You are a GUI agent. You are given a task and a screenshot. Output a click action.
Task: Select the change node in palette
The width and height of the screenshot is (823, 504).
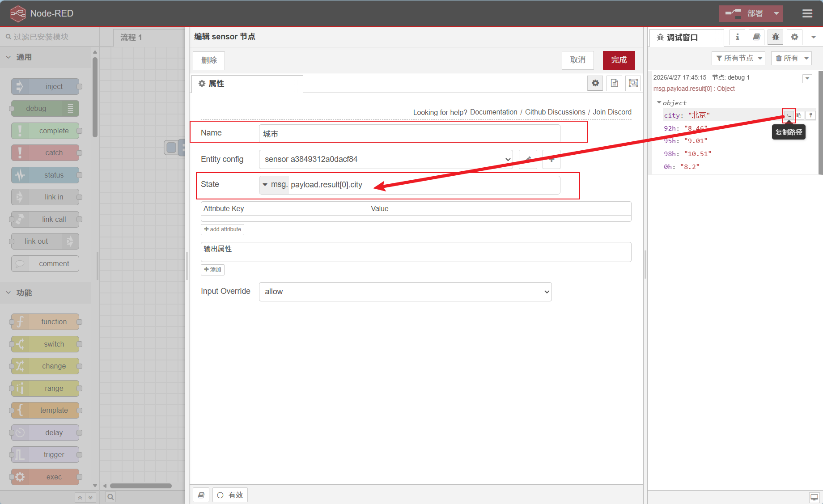(x=45, y=366)
